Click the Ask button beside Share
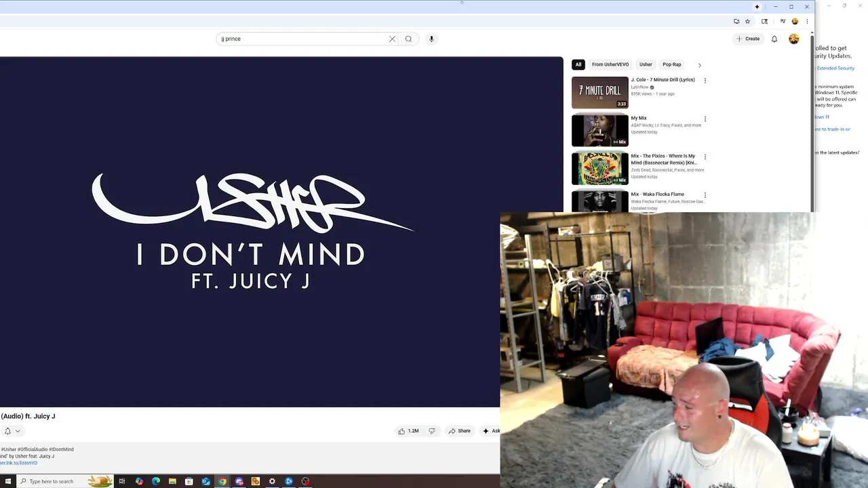 (490, 431)
